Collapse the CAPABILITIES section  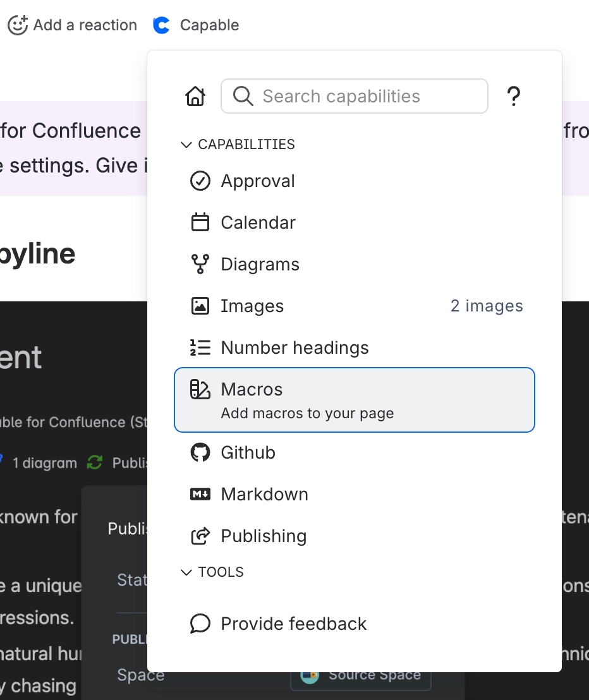(186, 145)
